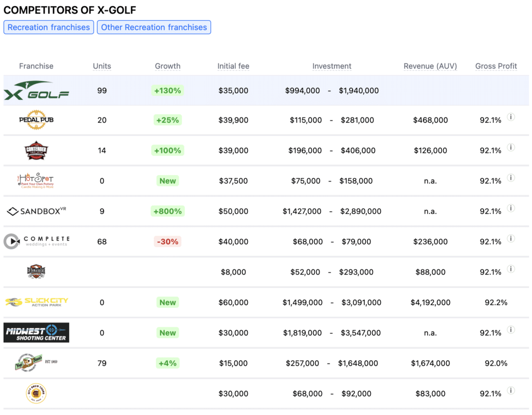Click the Investment column header
This screenshot has width=532, height=415.
point(332,66)
